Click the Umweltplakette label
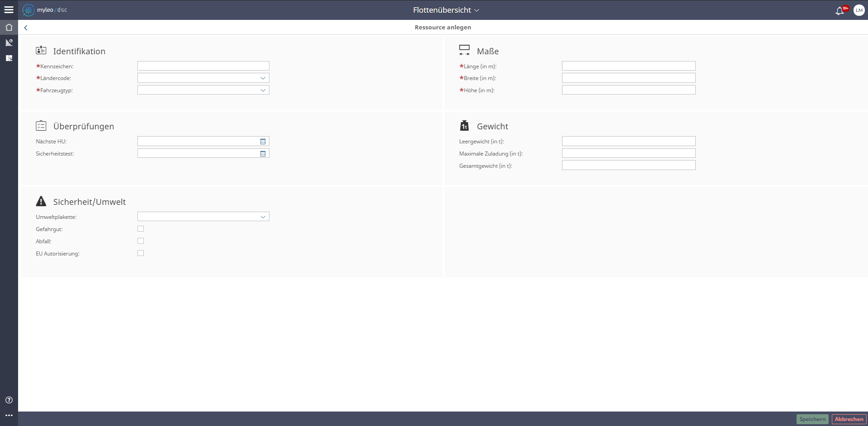The height and width of the screenshot is (426, 868). click(x=56, y=217)
